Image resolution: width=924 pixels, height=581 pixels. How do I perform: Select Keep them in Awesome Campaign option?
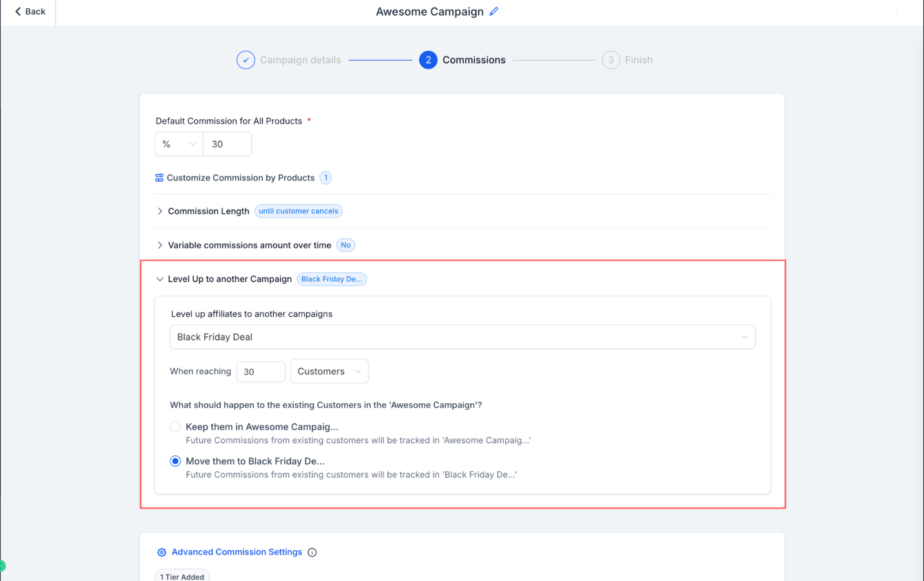point(175,427)
